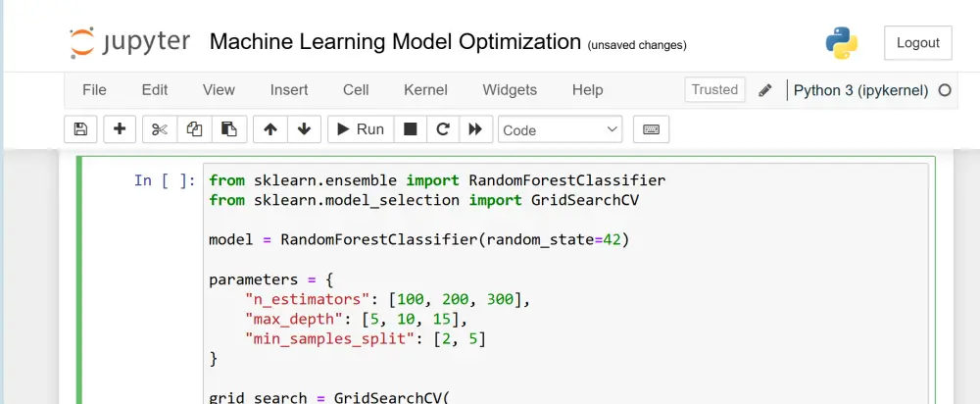The height and width of the screenshot is (404, 980).
Task: Open the Help menu
Action: click(587, 90)
